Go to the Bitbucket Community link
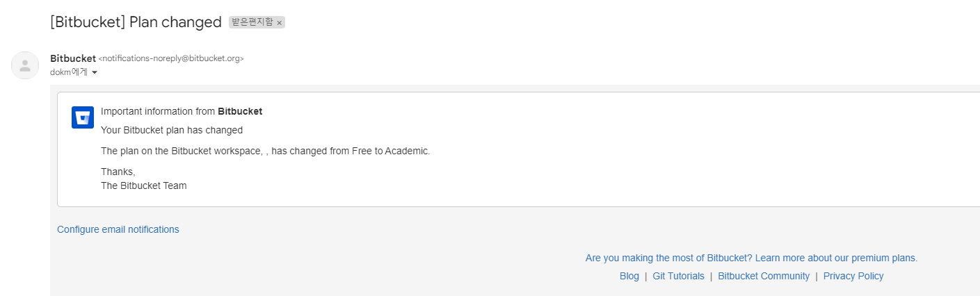Image resolution: width=980 pixels, height=296 pixels. pos(764,276)
